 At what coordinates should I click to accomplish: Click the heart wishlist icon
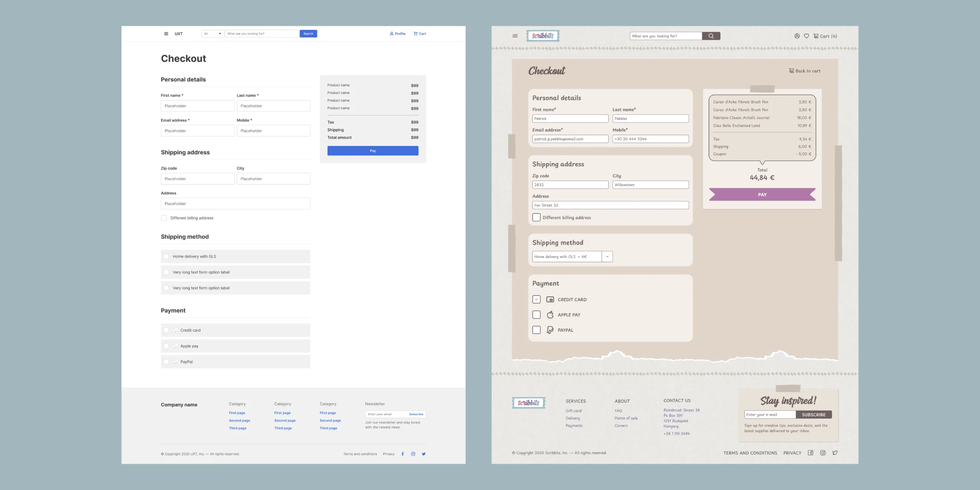pyautogui.click(x=806, y=36)
